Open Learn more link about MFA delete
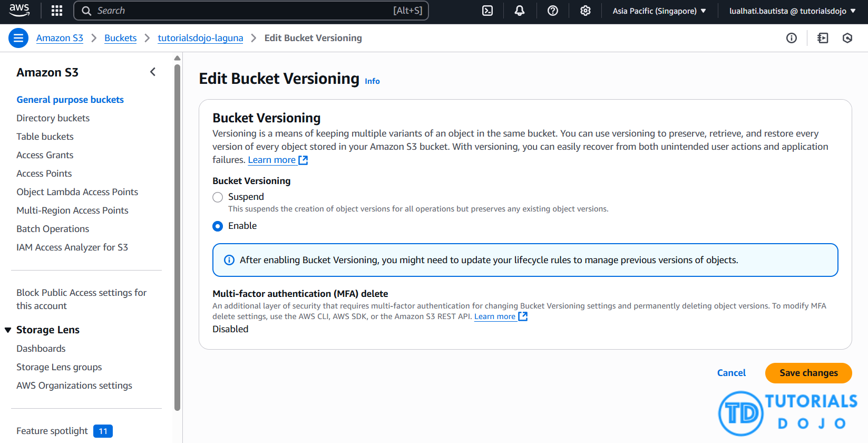 (495, 316)
